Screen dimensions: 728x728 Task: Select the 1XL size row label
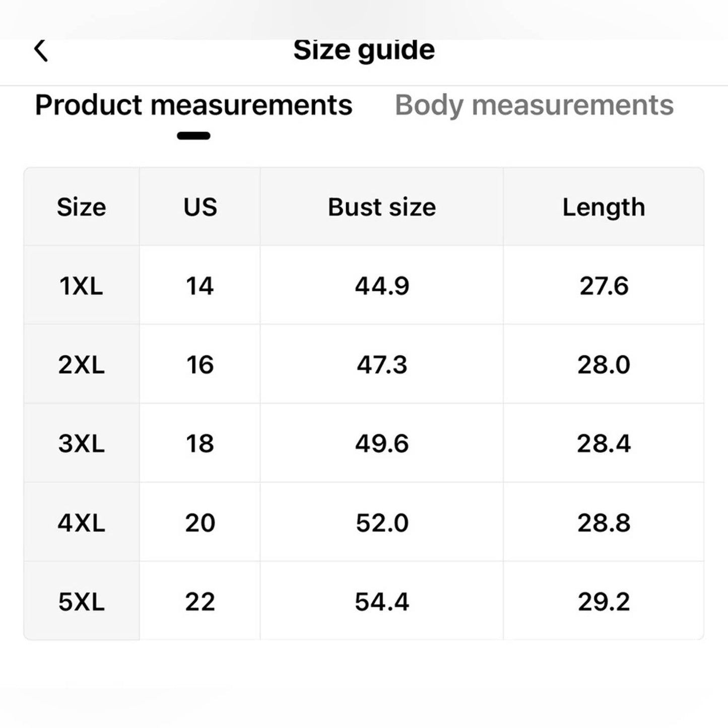(82, 286)
